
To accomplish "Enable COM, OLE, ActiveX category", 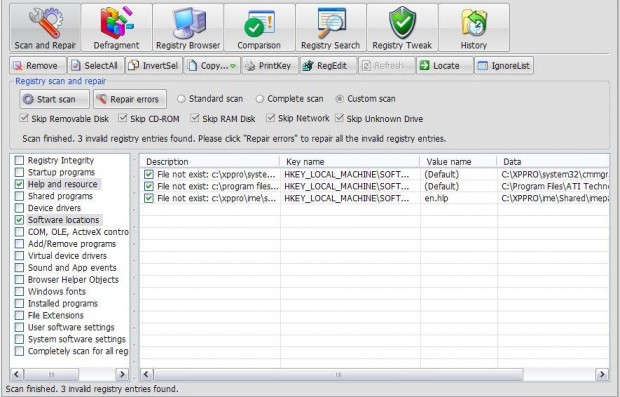I will (19, 232).
